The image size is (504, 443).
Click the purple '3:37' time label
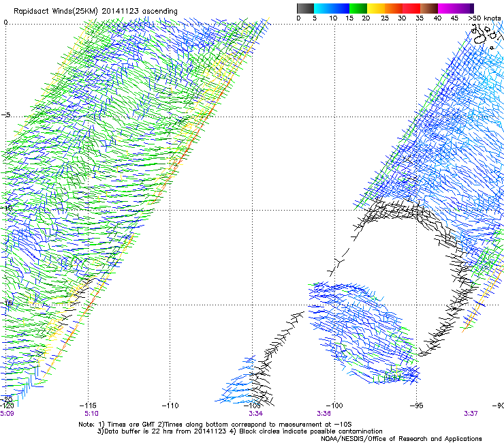tap(471, 414)
